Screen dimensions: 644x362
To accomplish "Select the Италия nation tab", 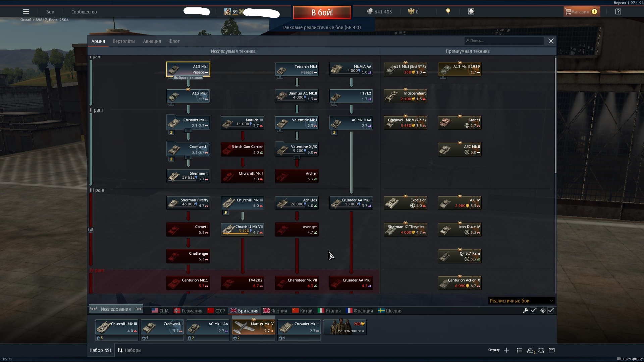I will point(329,311).
